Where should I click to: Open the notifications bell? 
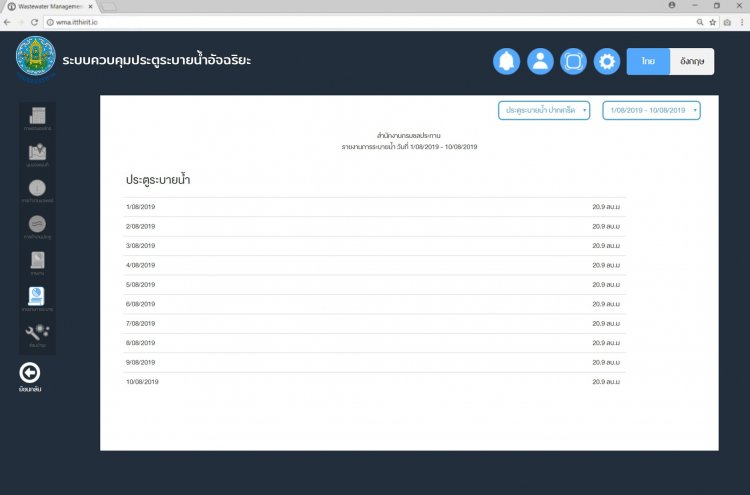[x=506, y=61]
